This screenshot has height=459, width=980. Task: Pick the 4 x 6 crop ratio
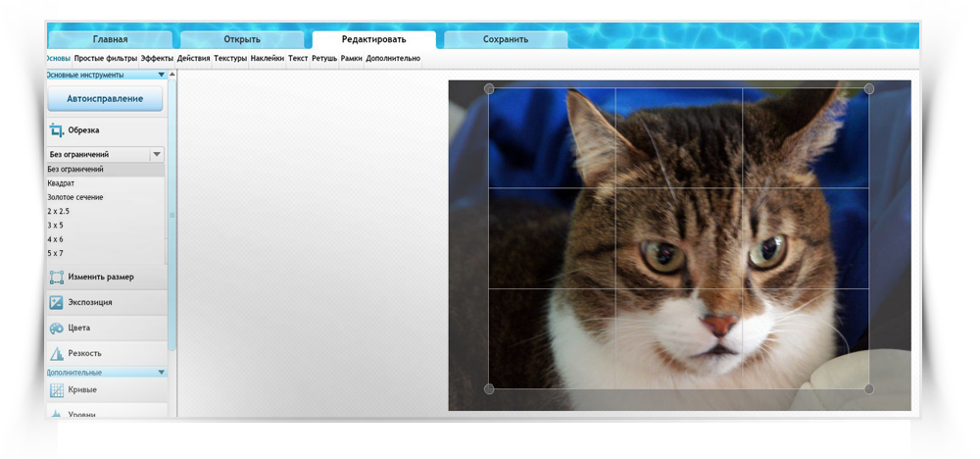55,239
